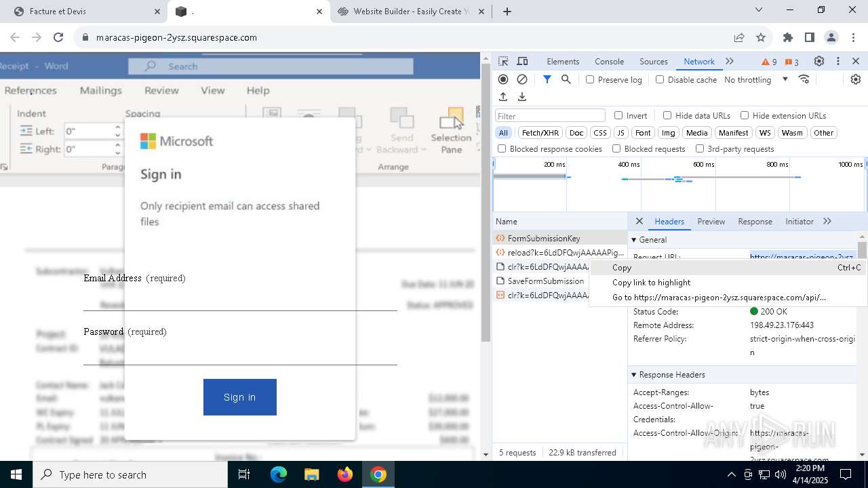This screenshot has width=868, height=488.
Task: Click the import HAR upload icon
Action: pyautogui.click(x=503, y=97)
